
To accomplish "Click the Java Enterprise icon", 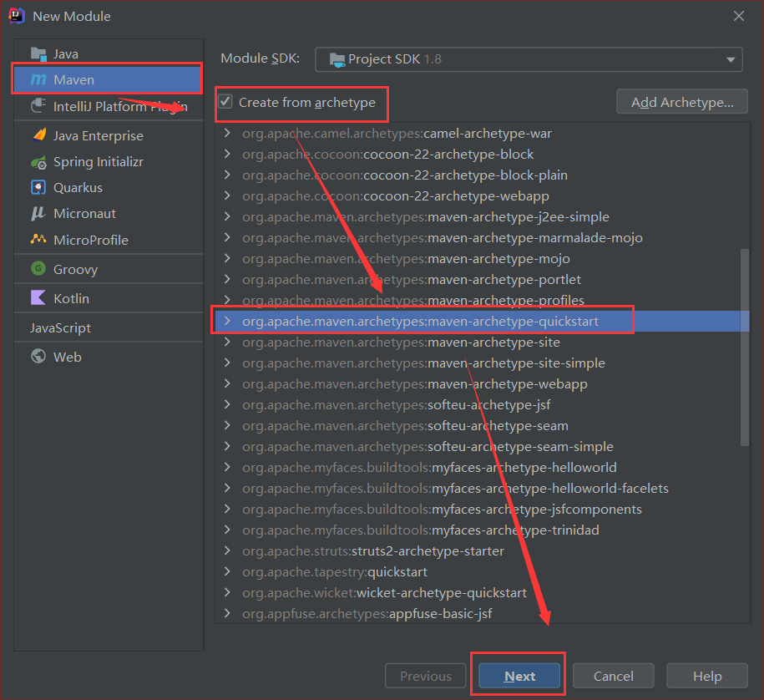I will pos(38,135).
